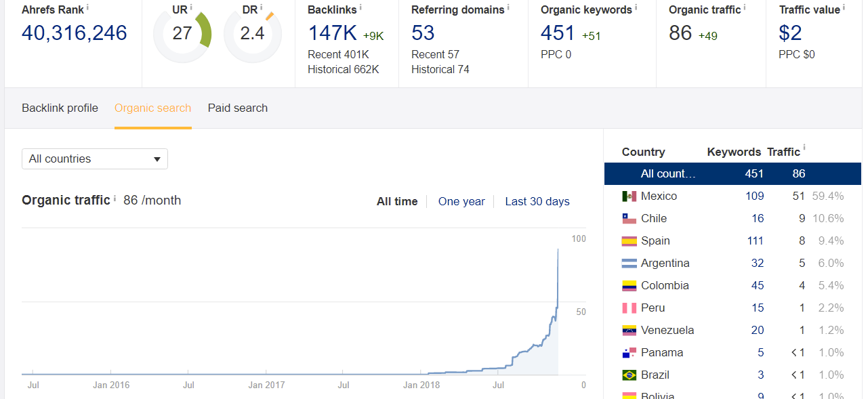Click the Mexico flag icon
Viewport: 868px width, 399px height.
(629, 196)
